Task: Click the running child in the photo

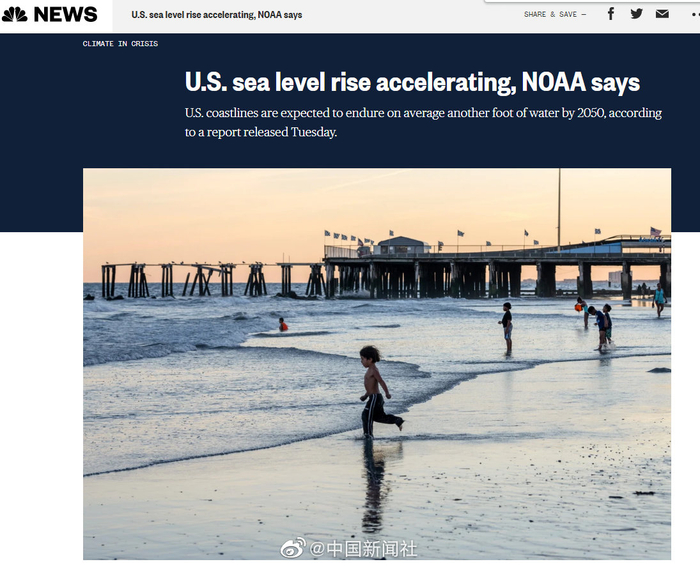Action: [x=379, y=392]
